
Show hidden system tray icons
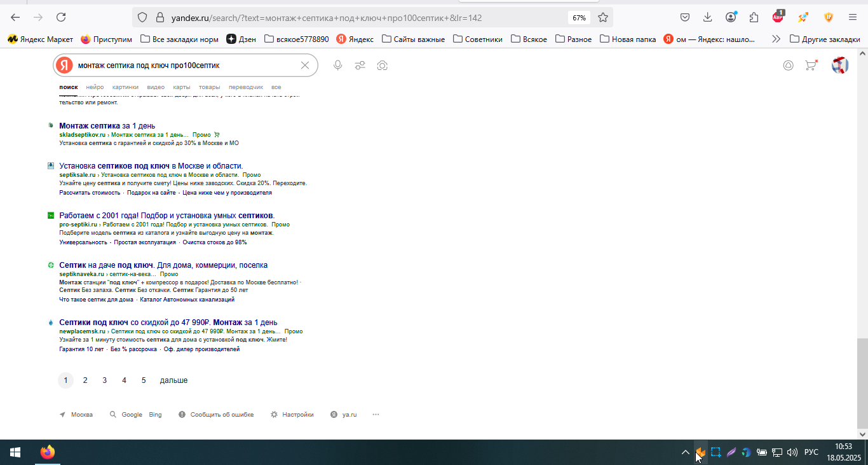[685, 452]
